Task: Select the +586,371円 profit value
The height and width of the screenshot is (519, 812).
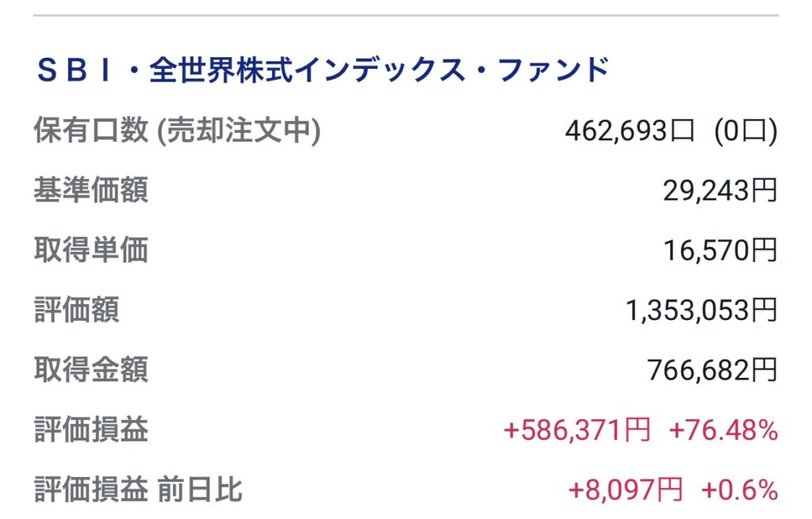Action: (x=576, y=430)
